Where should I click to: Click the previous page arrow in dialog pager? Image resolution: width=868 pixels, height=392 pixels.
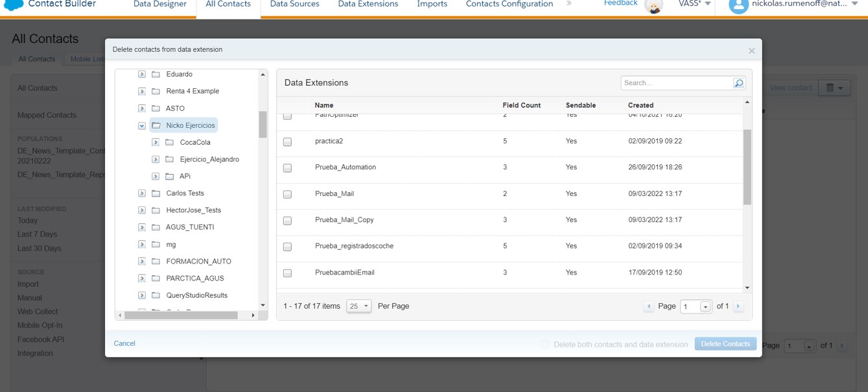click(648, 306)
